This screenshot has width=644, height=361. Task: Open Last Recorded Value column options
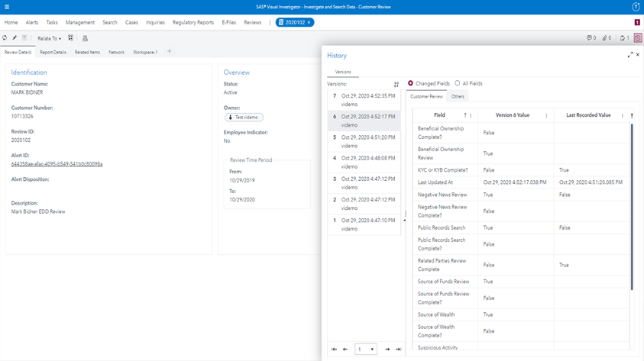point(623,115)
